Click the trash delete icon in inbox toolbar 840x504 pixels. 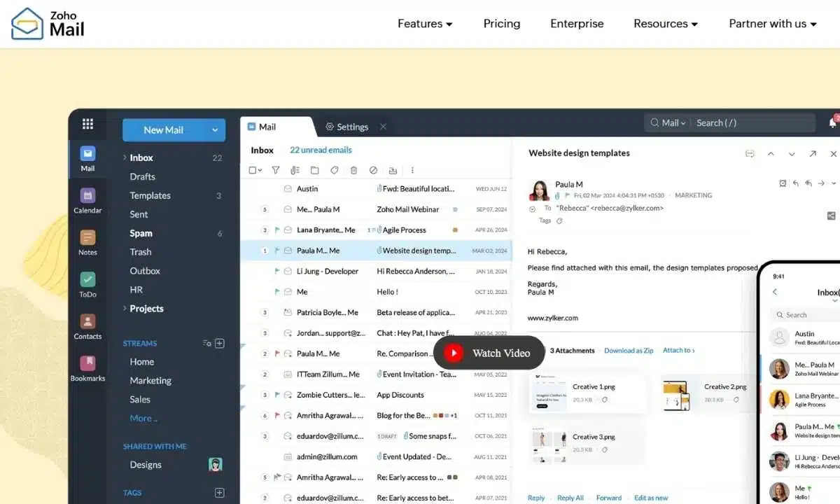click(353, 170)
